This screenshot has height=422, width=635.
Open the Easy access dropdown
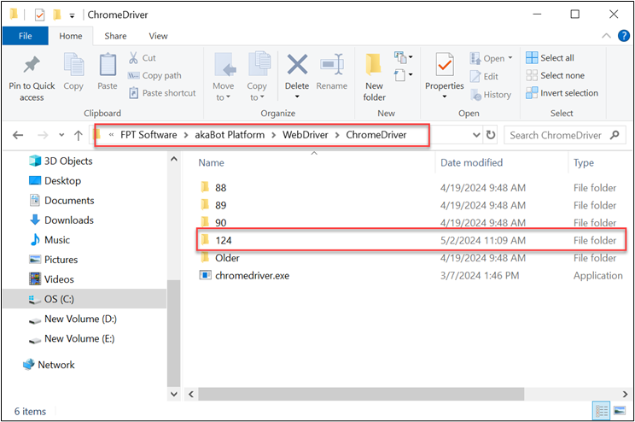[x=403, y=75]
